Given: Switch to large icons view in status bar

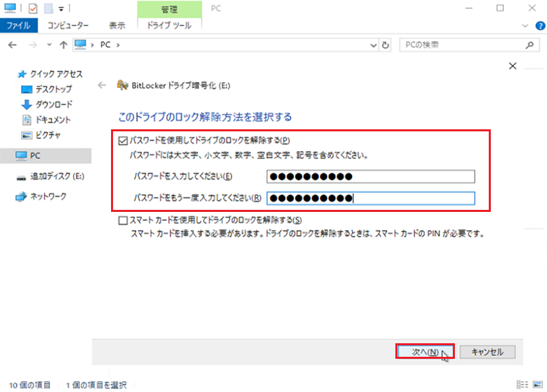Looking at the screenshot, I should click(x=537, y=385).
